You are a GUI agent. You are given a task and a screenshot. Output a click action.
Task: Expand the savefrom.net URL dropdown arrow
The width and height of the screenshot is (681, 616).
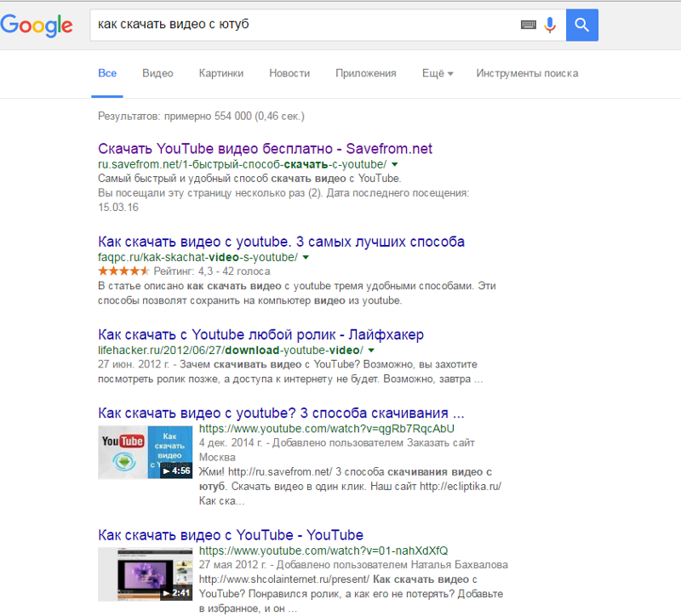(394, 164)
